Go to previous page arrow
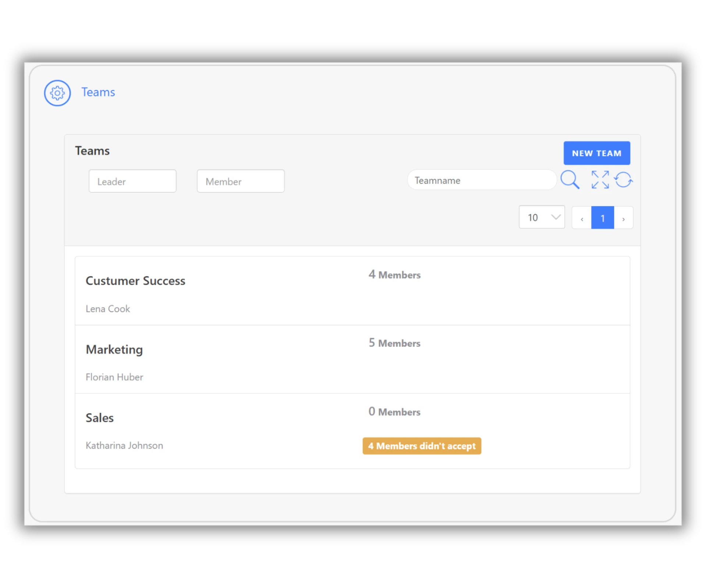 [x=582, y=218]
